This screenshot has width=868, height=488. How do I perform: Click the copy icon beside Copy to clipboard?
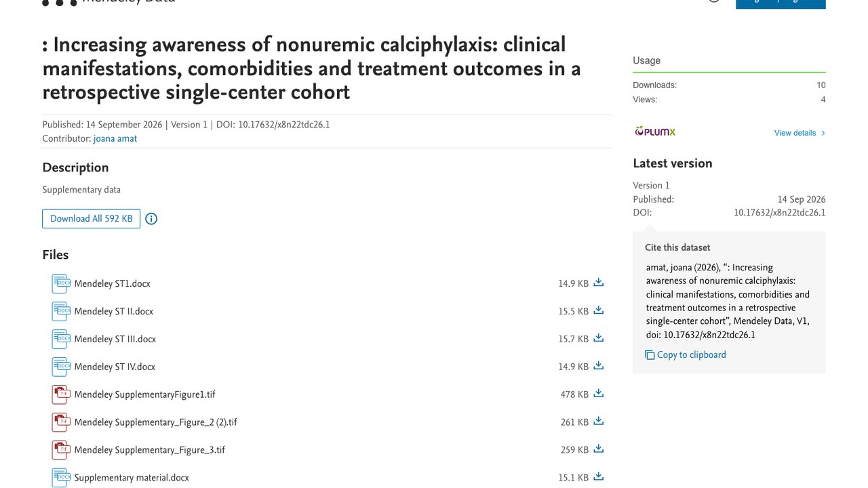pos(650,355)
